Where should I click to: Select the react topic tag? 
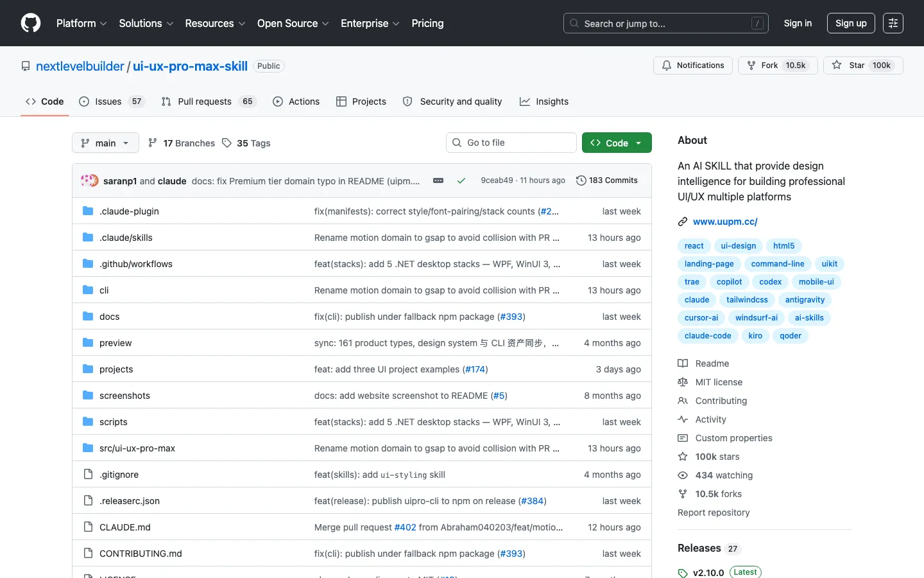(694, 246)
